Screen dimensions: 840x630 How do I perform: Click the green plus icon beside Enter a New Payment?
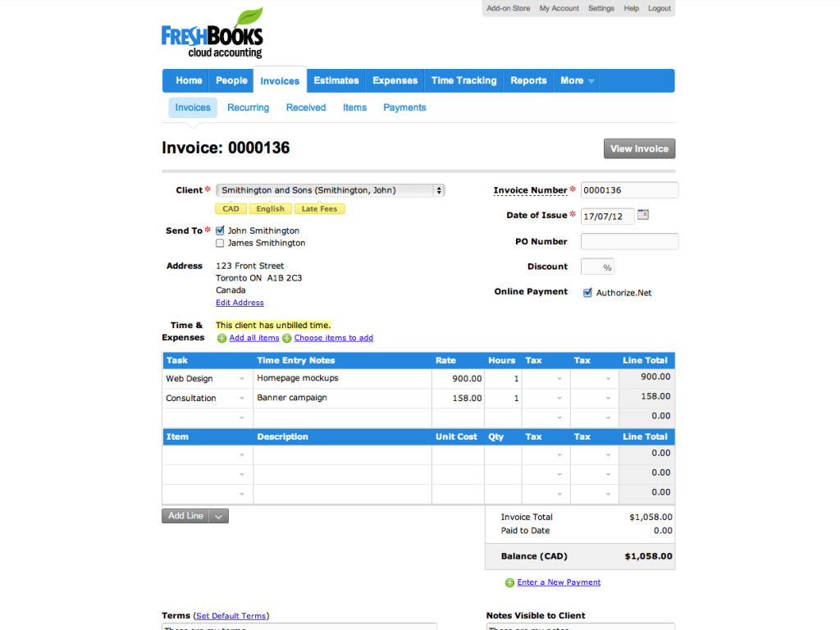pos(509,583)
